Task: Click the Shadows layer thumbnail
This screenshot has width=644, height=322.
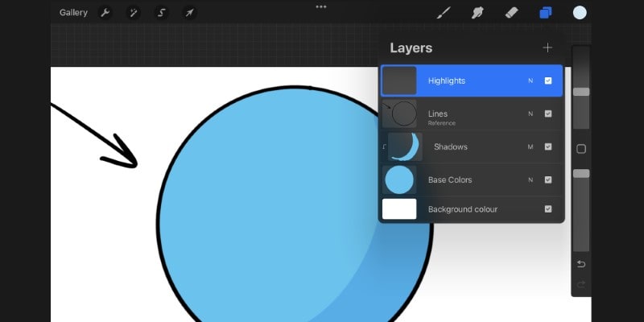Action: coord(405,147)
